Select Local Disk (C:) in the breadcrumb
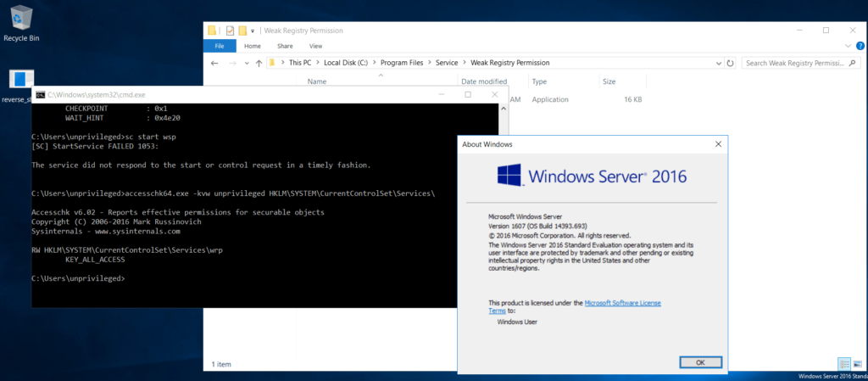868x381 pixels. (346, 63)
